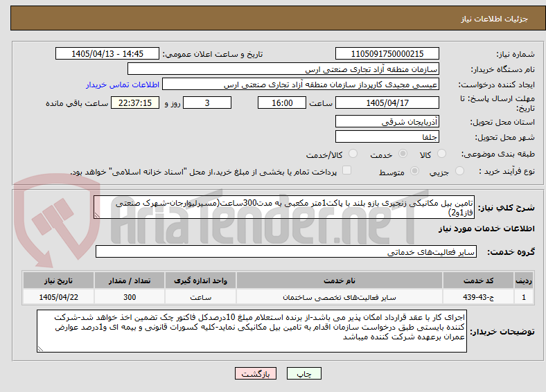The width and height of the screenshot is (546, 392).
Task: Click the کد خدمت column header
Action: pos(479,280)
